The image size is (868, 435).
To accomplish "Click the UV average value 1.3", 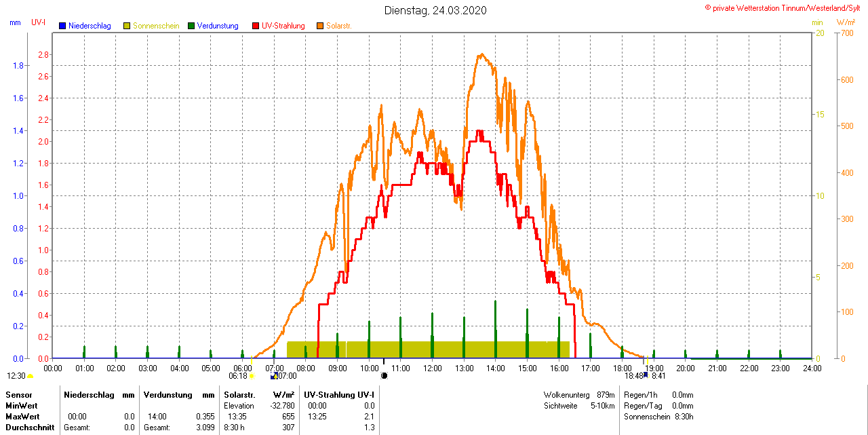I will coord(370,428).
